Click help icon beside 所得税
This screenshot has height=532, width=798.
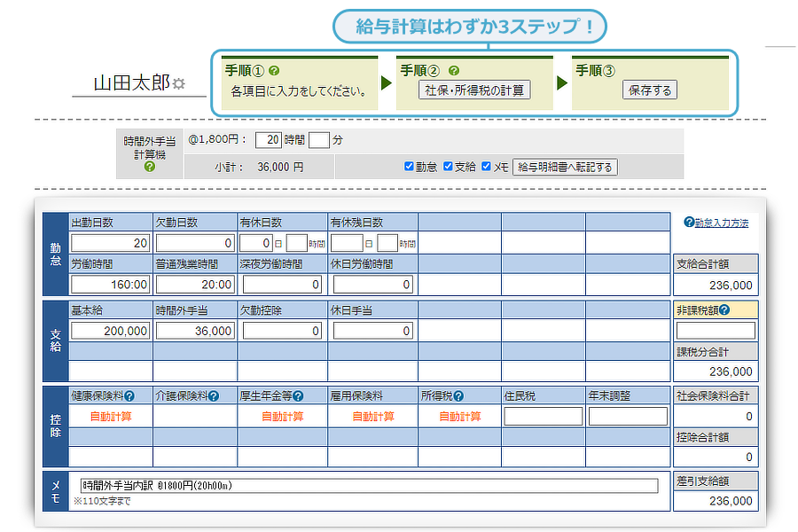tap(458, 396)
